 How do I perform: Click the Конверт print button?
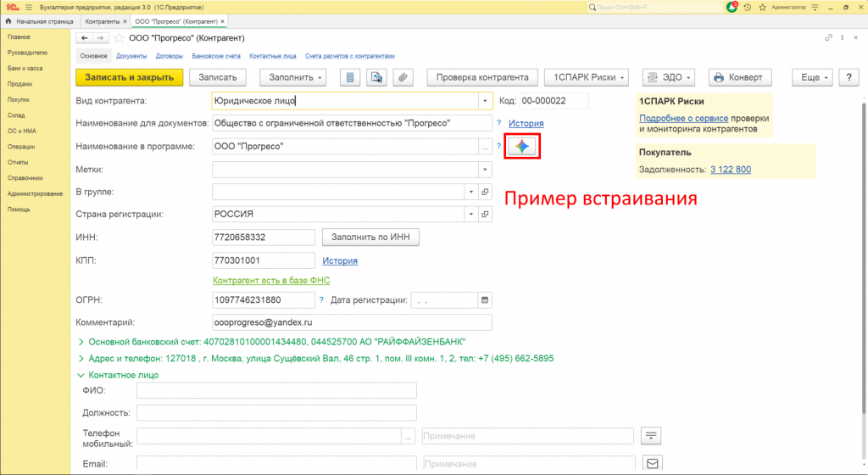coord(739,77)
